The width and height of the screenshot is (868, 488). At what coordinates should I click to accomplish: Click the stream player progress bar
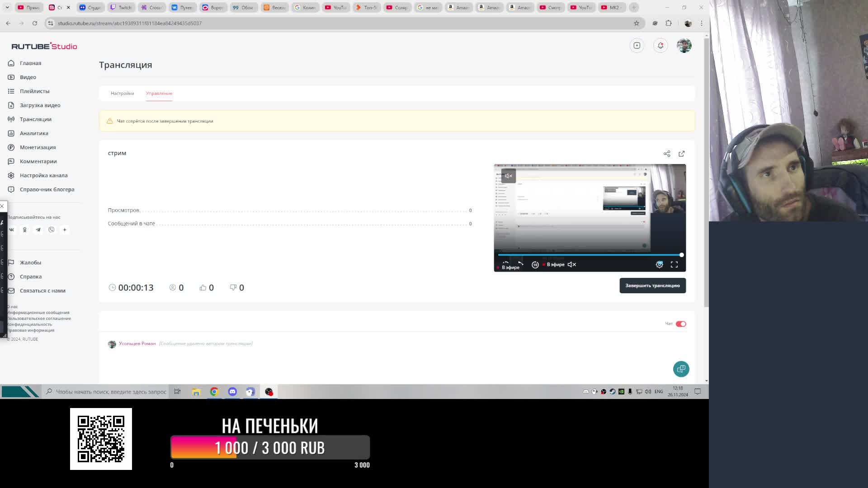(588, 255)
